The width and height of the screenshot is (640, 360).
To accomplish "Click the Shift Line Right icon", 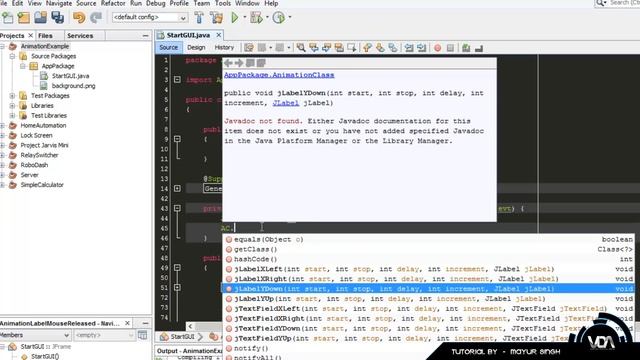I will click(422, 48).
